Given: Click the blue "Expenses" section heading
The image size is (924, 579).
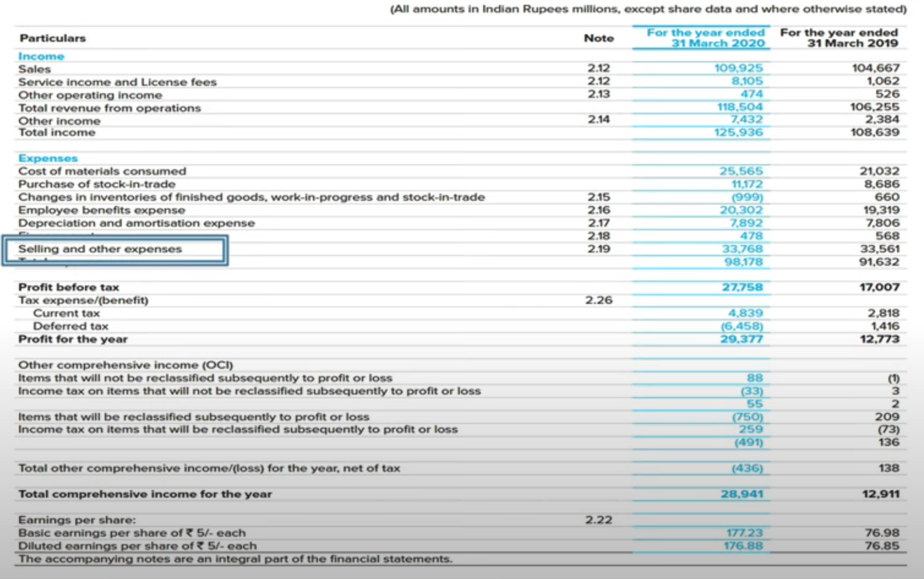Looking at the screenshot, I should tap(48, 158).
